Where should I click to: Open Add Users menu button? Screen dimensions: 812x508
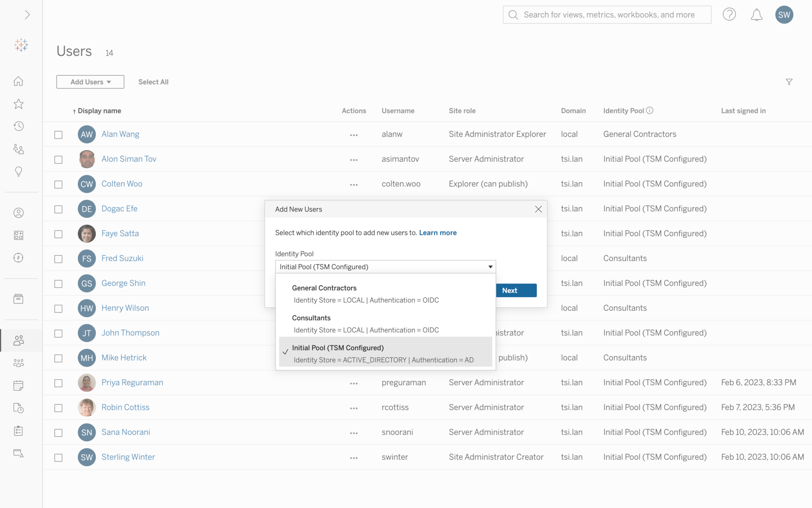click(x=90, y=82)
